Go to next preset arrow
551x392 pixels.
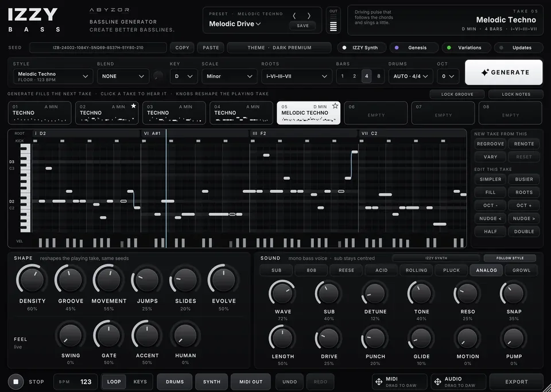[309, 16]
